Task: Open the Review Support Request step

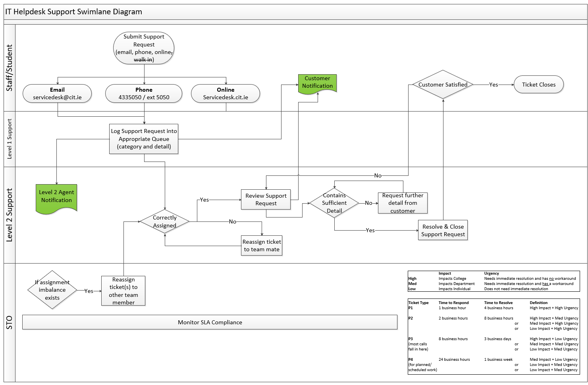Action: tap(266, 199)
